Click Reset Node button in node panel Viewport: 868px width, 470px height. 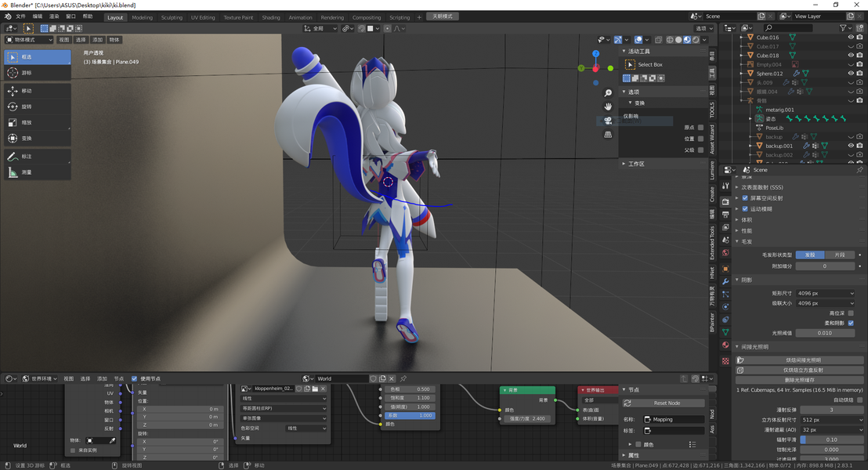coord(664,403)
